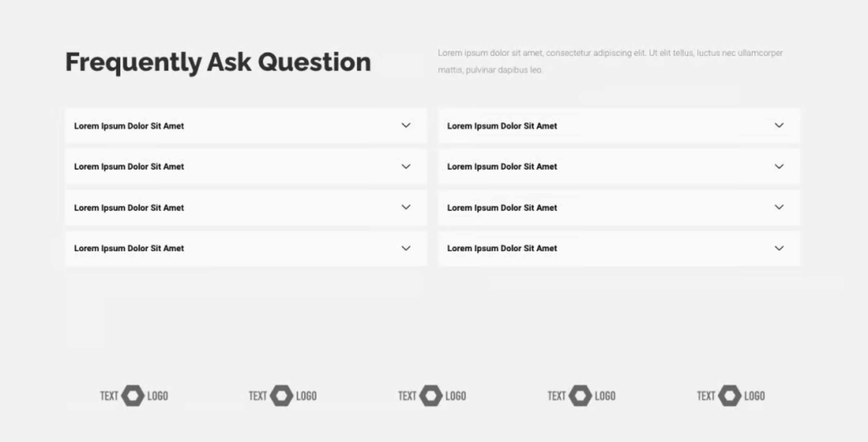Expand the second left-column FAQ chevron
This screenshot has width=868, height=442.
tap(406, 166)
